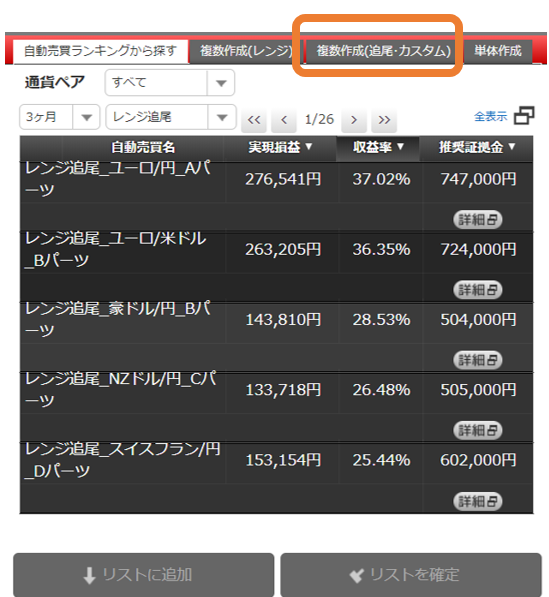
Task: Open the 3ヶ月 period dropdown
Action: (59, 117)
